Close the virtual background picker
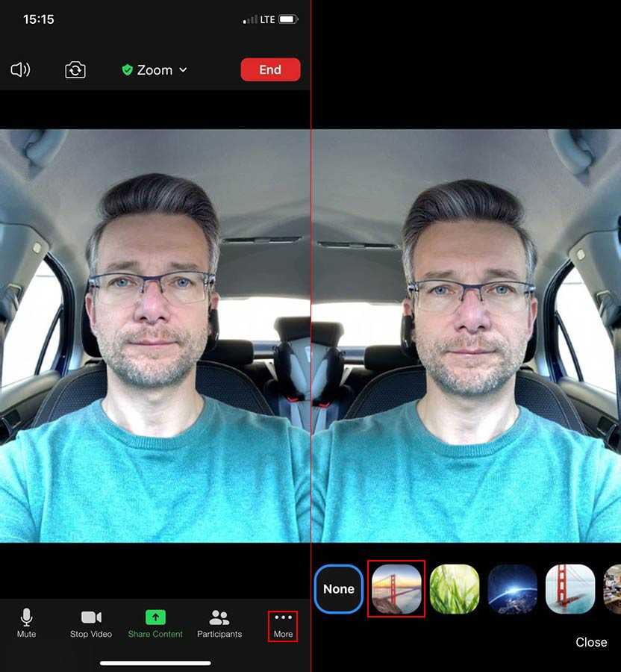Image resolution: width=621 pixels, height=672 pixels. tap(591, 642)
